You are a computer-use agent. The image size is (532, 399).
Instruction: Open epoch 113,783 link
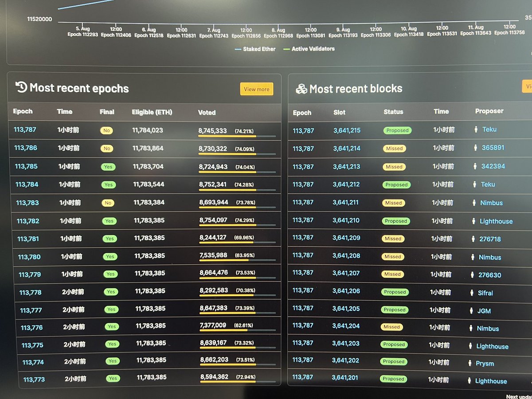click(x=27, y=203)
